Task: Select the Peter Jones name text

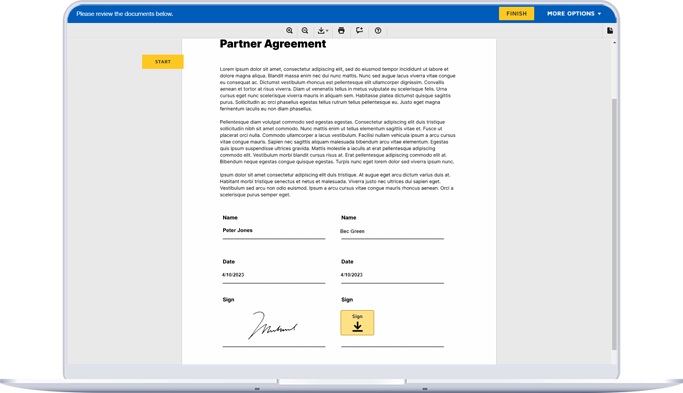Action: pos(237,230)
